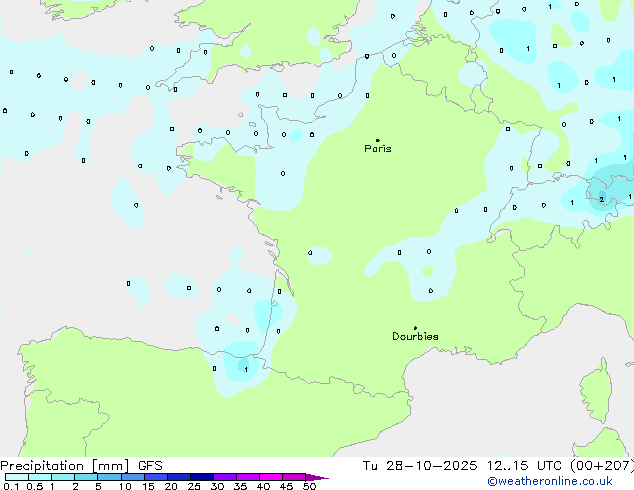
Task: Click the '50' legend scale value
Action: click(x=309, y=486)
